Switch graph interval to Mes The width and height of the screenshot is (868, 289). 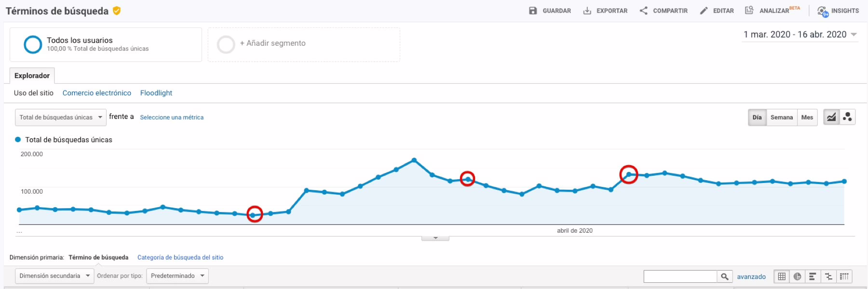tap(807, 118)
